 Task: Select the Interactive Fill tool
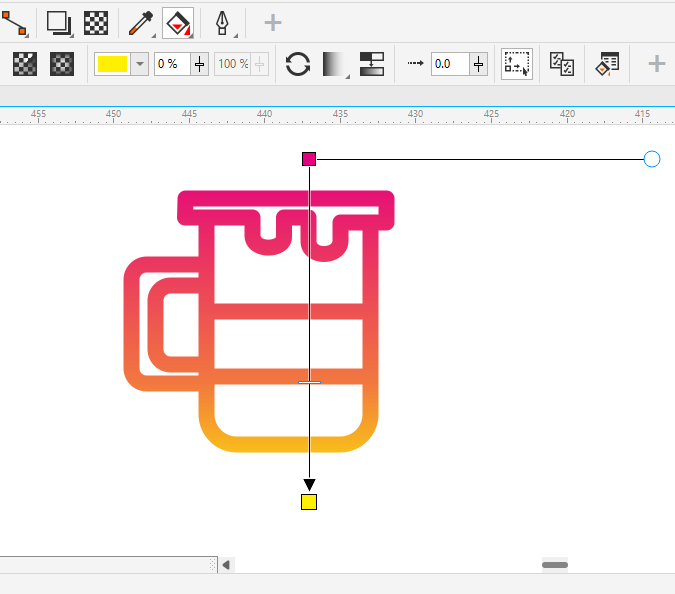point(178,23)
